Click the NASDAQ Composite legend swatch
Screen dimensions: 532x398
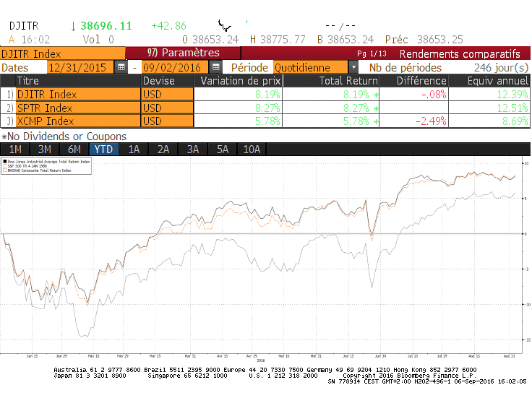pos(5,170)
